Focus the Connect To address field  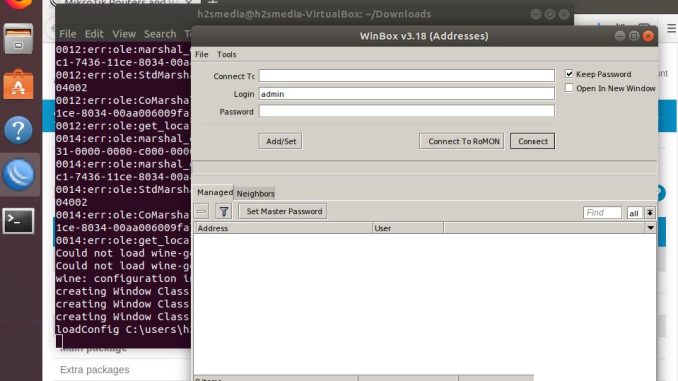point(406,76)
